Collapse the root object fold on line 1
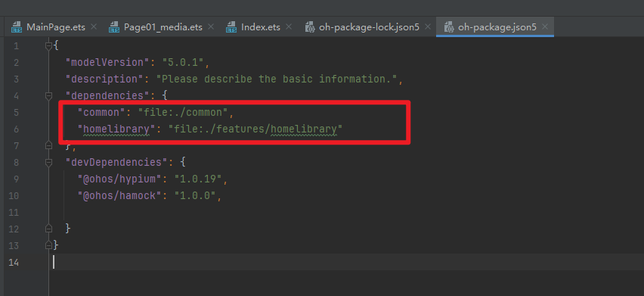Screen dimensions: 644x296 pos(48,45)
